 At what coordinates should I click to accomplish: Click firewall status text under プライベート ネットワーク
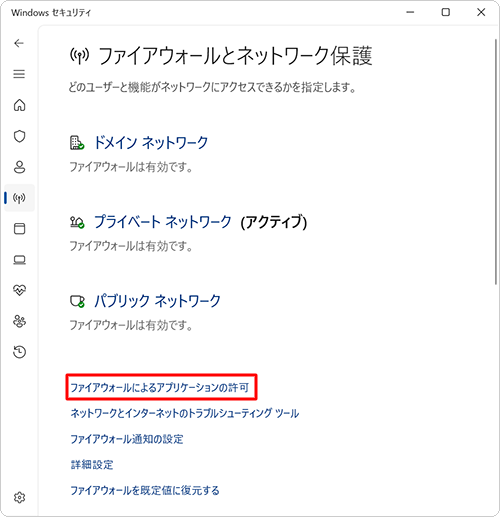[131, 246]
